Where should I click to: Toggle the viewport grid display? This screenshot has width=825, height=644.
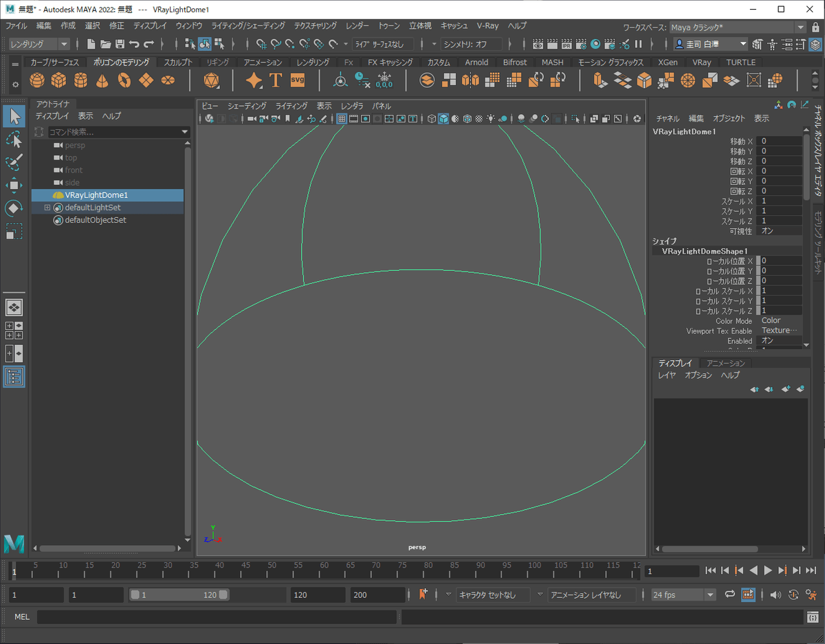coord(341,119)
